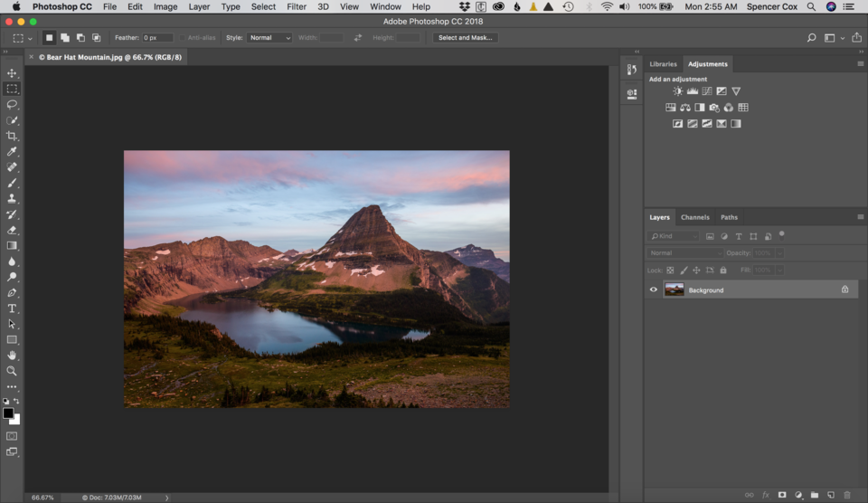Select the Rectangle shape tool
Image resolution: width=868 pixels, height=503 pixels.
click(12, 339)
